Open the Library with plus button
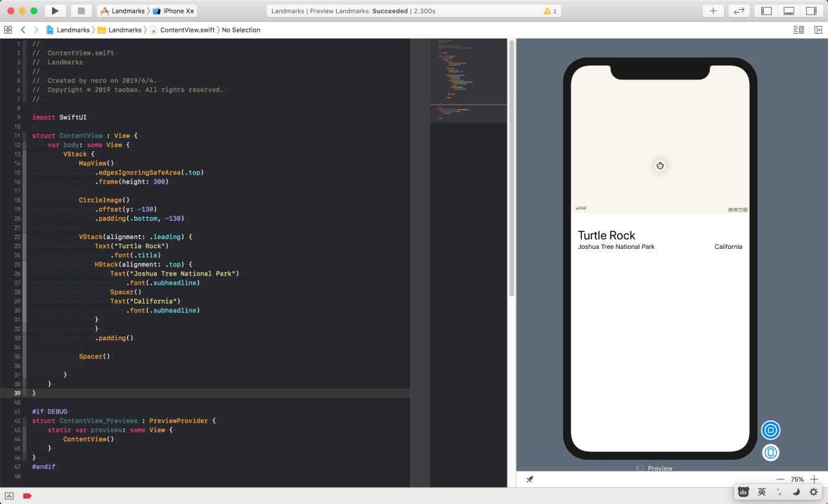This screenshot has height=504, width=828. (x=713, y=11)
